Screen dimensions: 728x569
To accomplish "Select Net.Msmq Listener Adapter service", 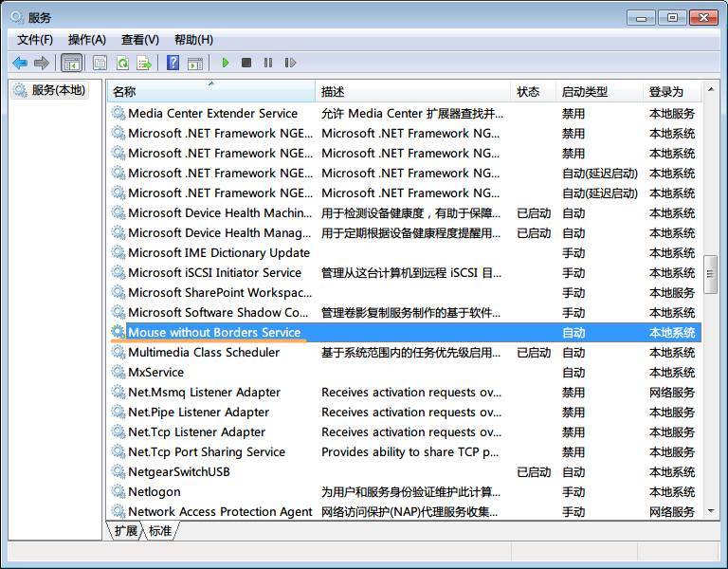I will (406, 392).
